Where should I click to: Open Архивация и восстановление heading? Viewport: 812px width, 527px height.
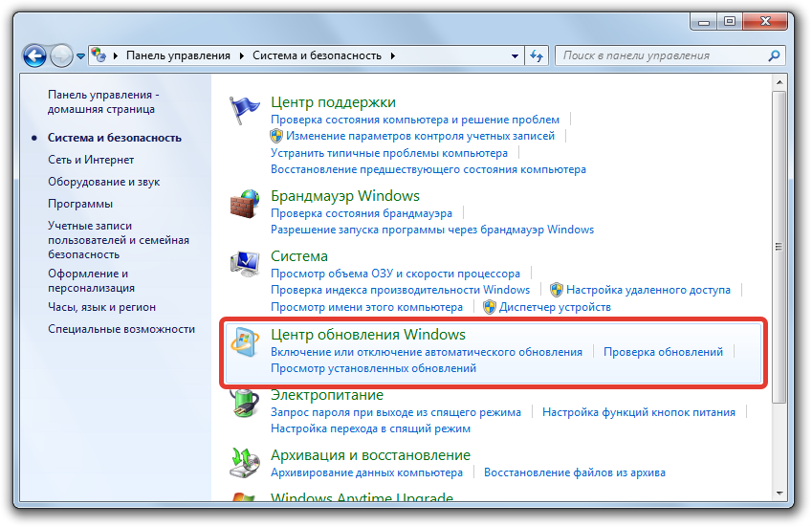tap(370, 455)
